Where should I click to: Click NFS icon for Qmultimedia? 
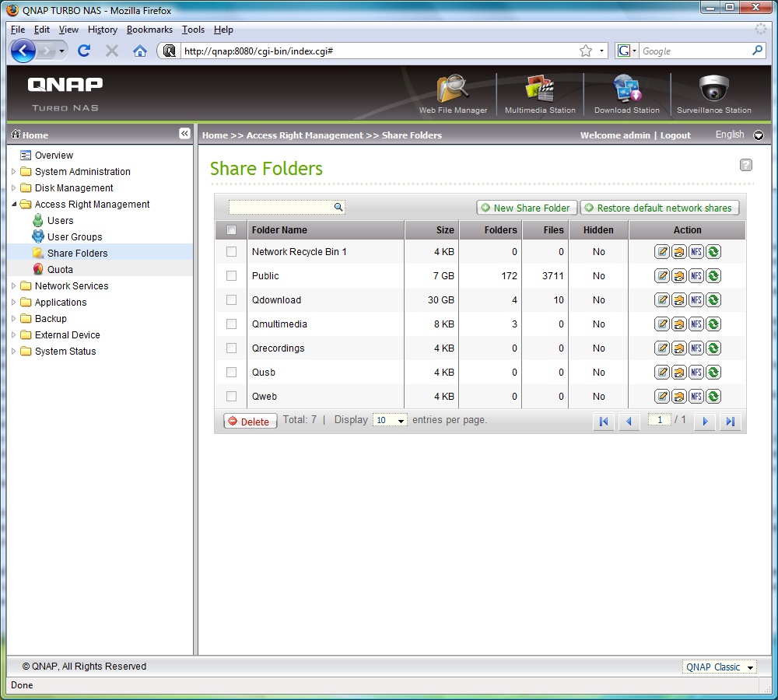point(696,324)
